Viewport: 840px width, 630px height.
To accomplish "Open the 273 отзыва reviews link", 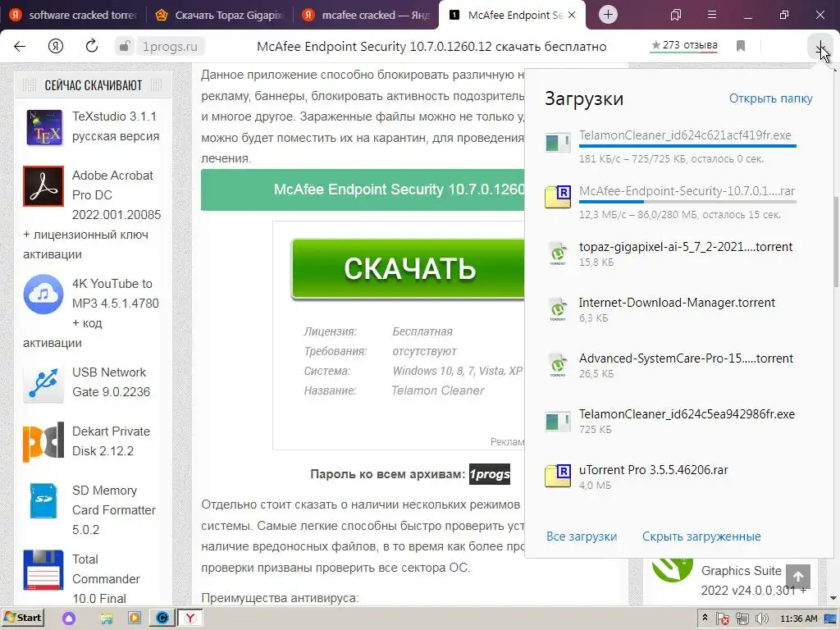I will point(684,46).
